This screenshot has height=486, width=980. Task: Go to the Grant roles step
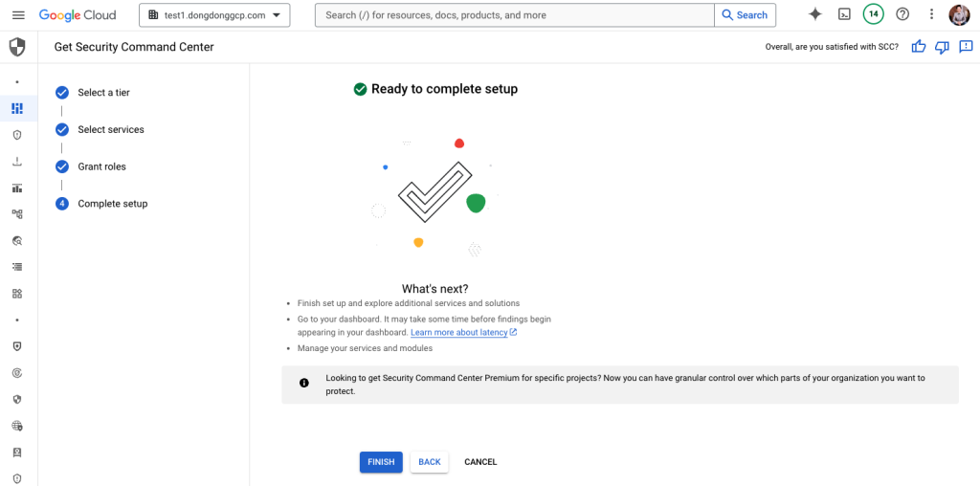[101, 166]
